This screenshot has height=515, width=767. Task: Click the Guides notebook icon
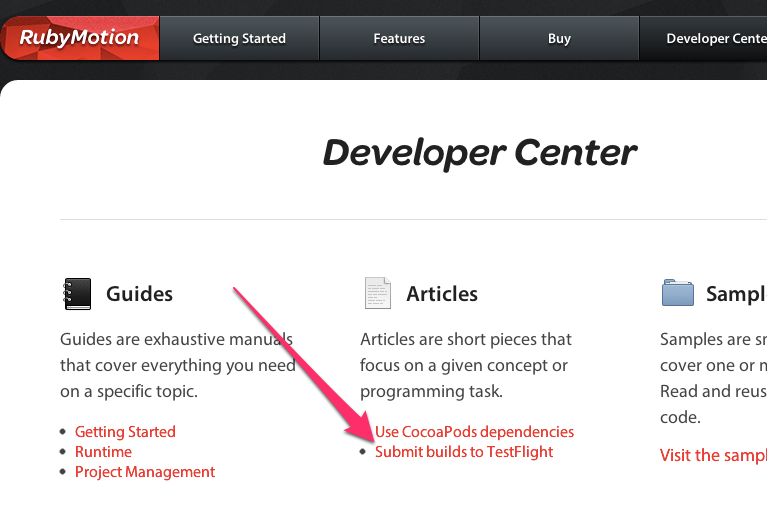click(77, 293)
